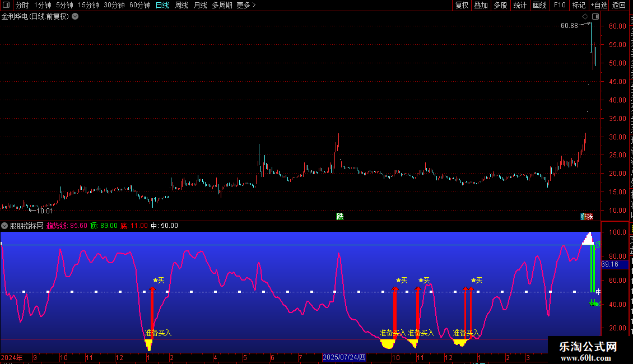Click the 底: 11.00 value

(x=134, y=226)
